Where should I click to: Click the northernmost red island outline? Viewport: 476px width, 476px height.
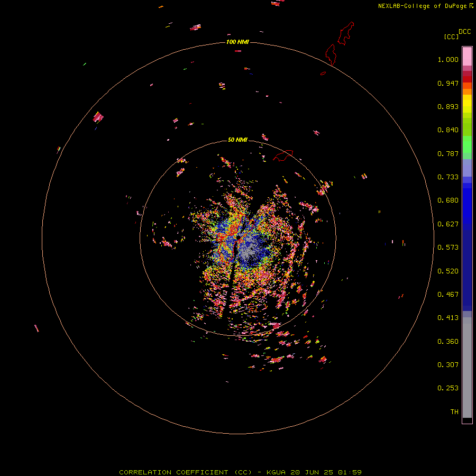(346, 33)
